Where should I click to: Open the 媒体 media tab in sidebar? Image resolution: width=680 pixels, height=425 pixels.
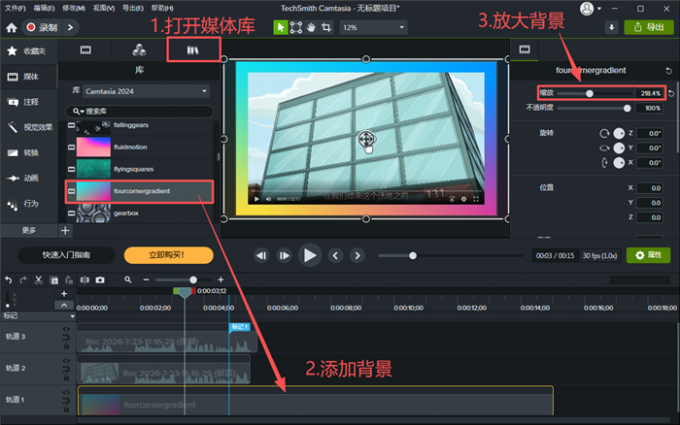pyautogui.click(x=28, y=77)
